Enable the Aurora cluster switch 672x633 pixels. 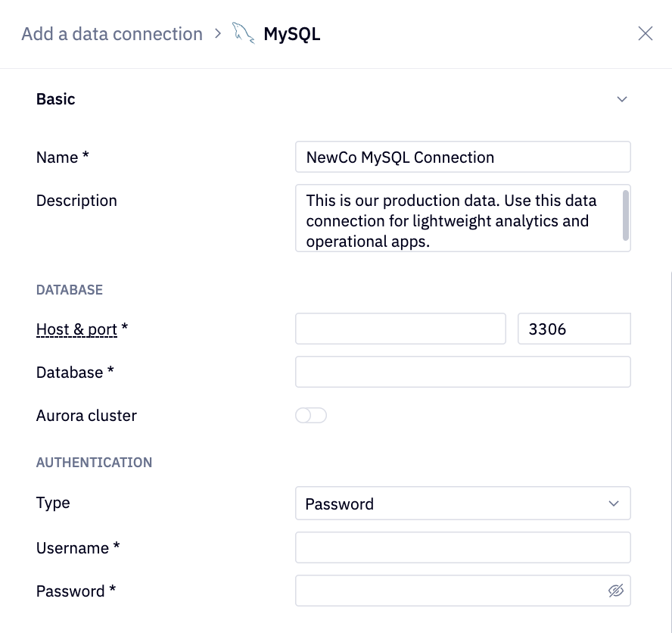[311, 416]
